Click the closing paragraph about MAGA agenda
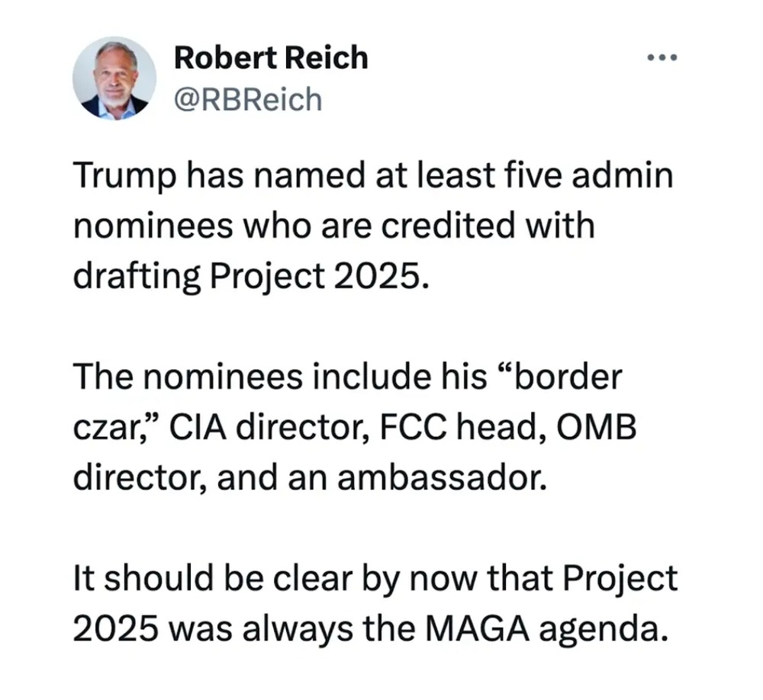 (x=375, y=604)
